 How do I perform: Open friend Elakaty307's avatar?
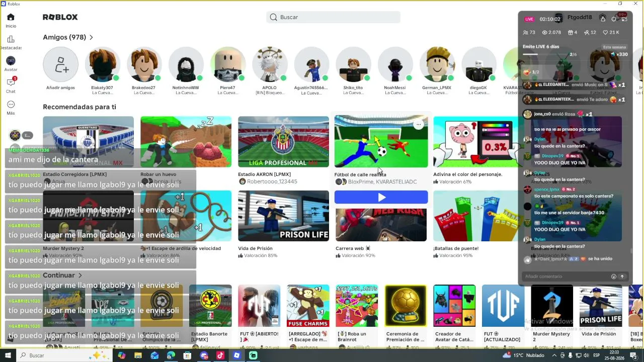pyautogui.click(x=102, y=64)
